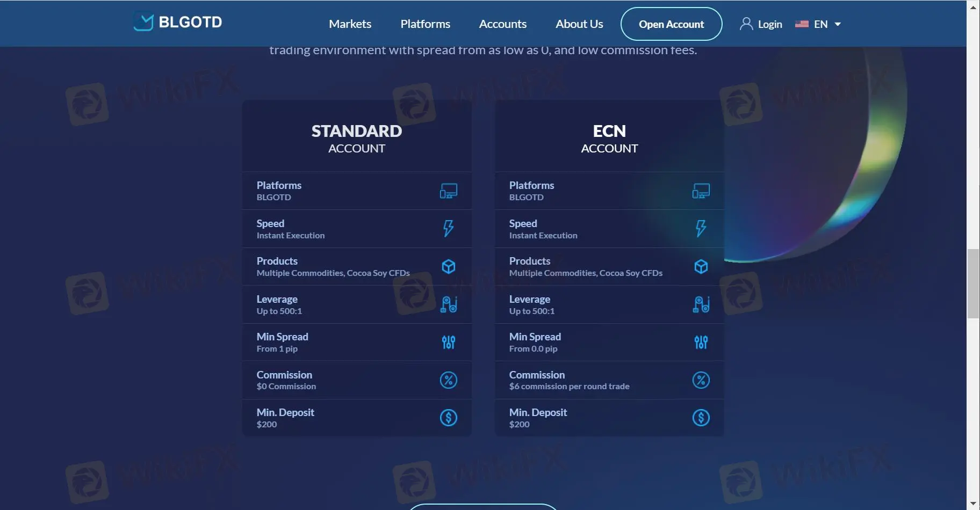980x510 pixels.
Task: Select the About Us menu item
Action: 579,24
